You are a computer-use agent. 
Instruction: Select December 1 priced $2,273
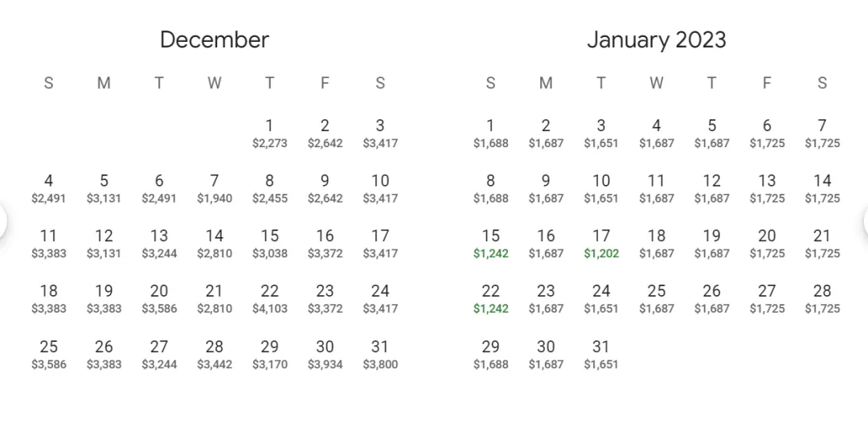click(269, 133)
